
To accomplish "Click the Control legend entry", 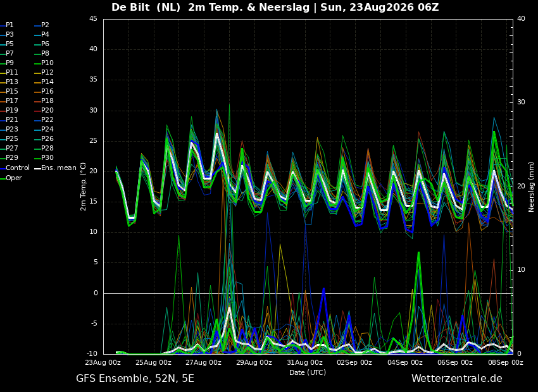I will coord(18,168).
